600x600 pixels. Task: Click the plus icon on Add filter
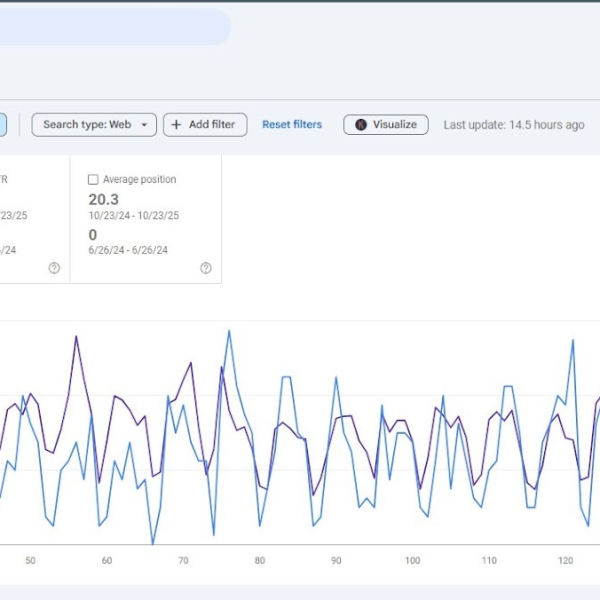coord(177,125)
